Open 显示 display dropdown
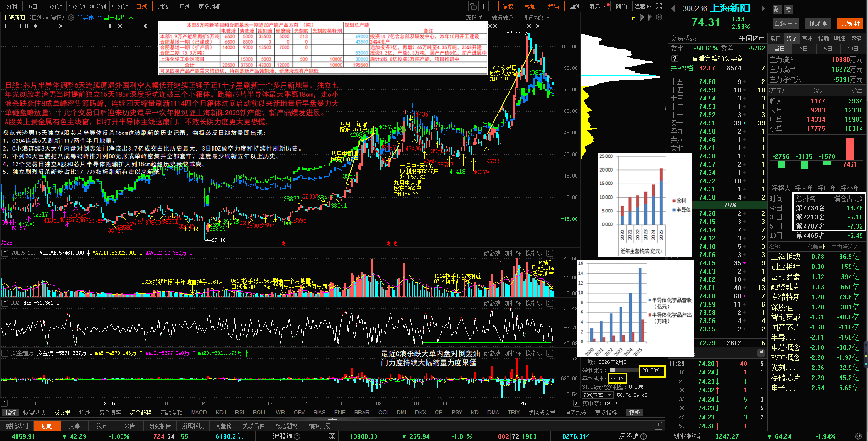This screenshot has height=441, width=868. point(599,6)
